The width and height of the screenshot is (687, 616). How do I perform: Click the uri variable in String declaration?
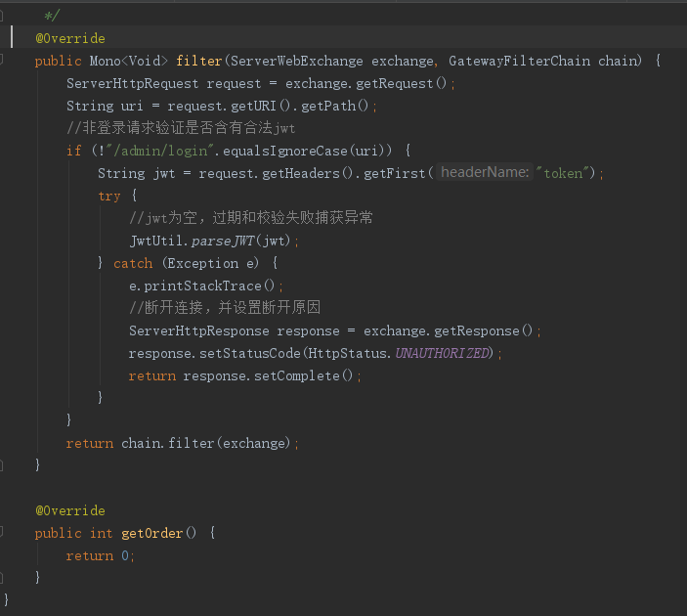click(132, 107)
